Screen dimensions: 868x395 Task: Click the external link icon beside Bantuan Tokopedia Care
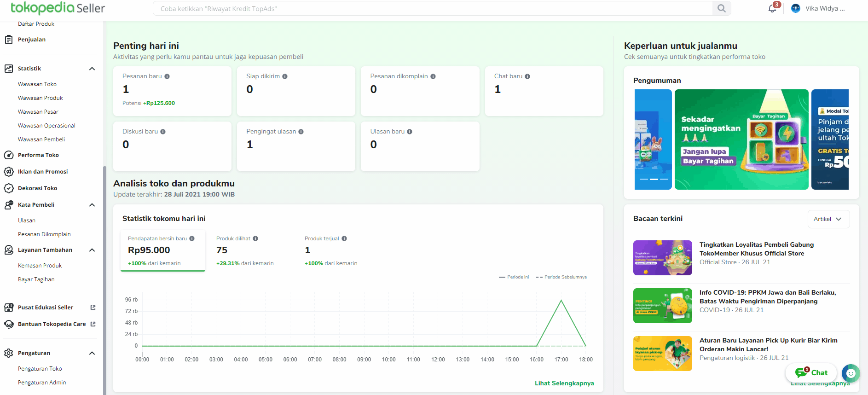[x=93, y=324]
